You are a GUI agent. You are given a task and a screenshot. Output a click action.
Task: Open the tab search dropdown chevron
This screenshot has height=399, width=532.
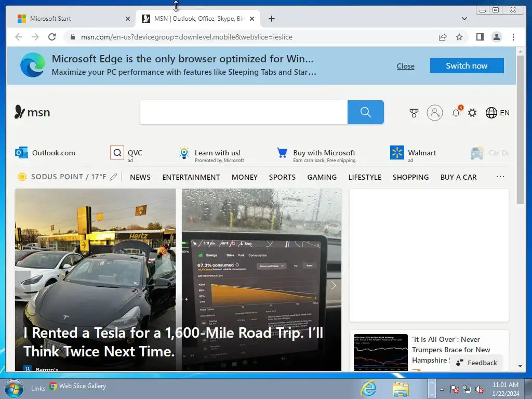(464, 19)
